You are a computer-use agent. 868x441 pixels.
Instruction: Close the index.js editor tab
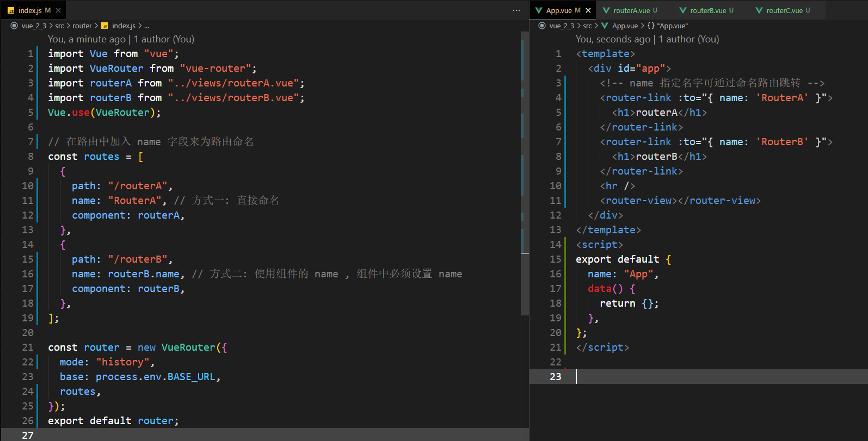58,10
